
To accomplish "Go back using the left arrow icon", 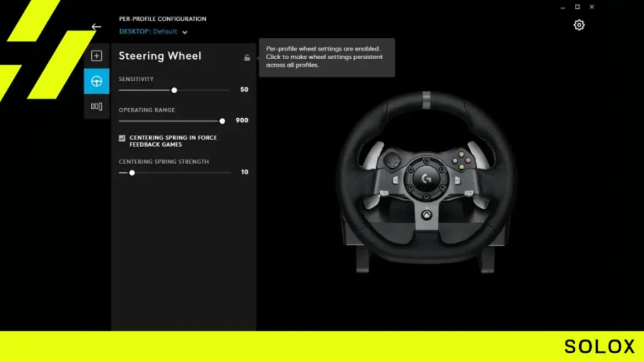I will 96,26.
